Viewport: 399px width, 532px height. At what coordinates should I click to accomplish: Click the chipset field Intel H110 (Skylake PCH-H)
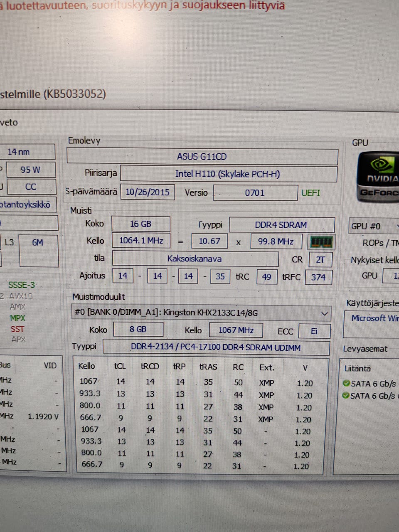point(228,174)
